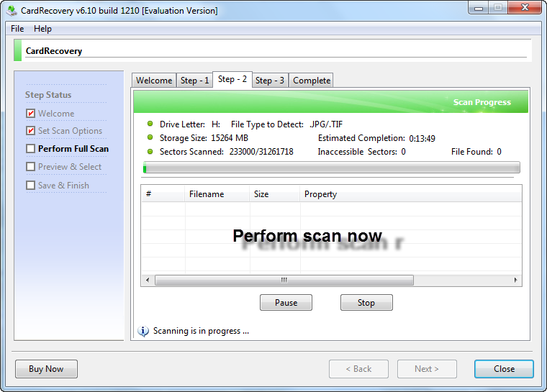
Task: Open the File menu
Action: click(x=17, y=29)
